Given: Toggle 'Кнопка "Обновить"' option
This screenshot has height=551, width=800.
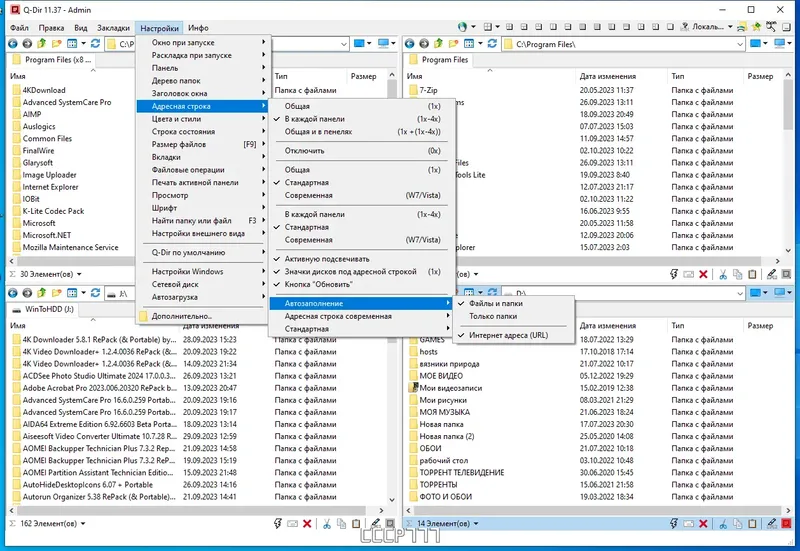Looking at the screenshot, I should pyautogui.click(x=362, y=285).
